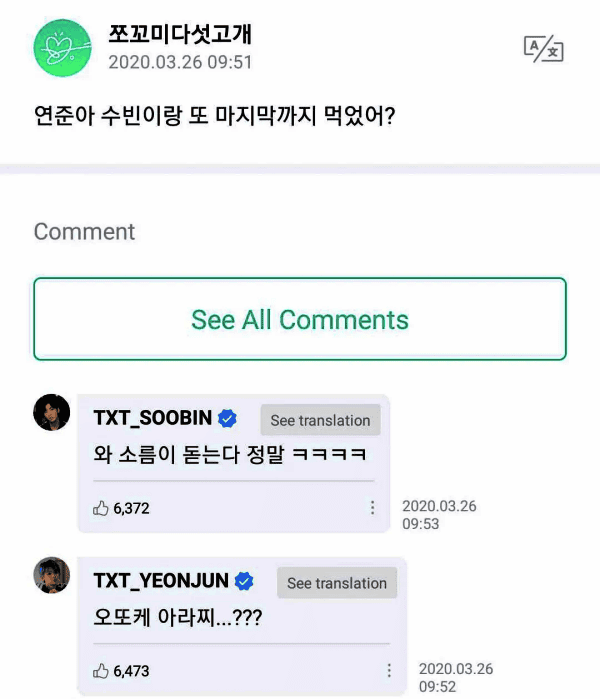The width and height of the screenshot is (600, 699).
Task: Like TXT_SOOBIN's comment with the thumbs-up
Action: 100,508
